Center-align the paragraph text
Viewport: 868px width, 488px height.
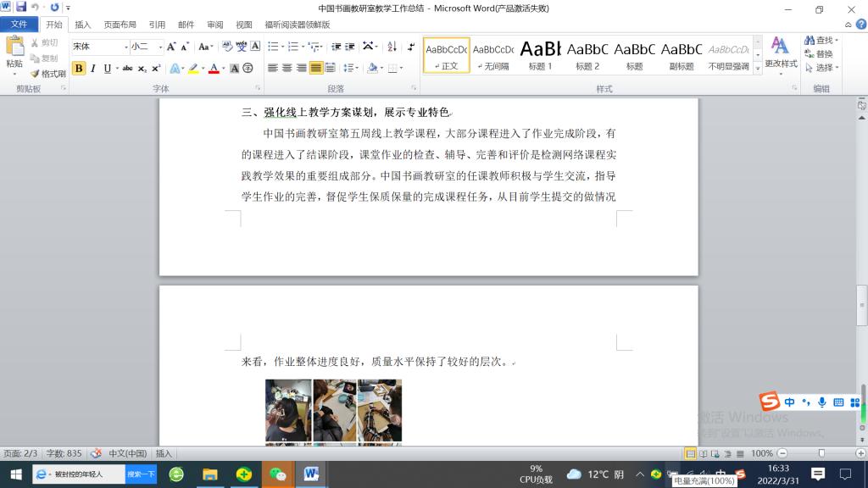click(287, 68)
